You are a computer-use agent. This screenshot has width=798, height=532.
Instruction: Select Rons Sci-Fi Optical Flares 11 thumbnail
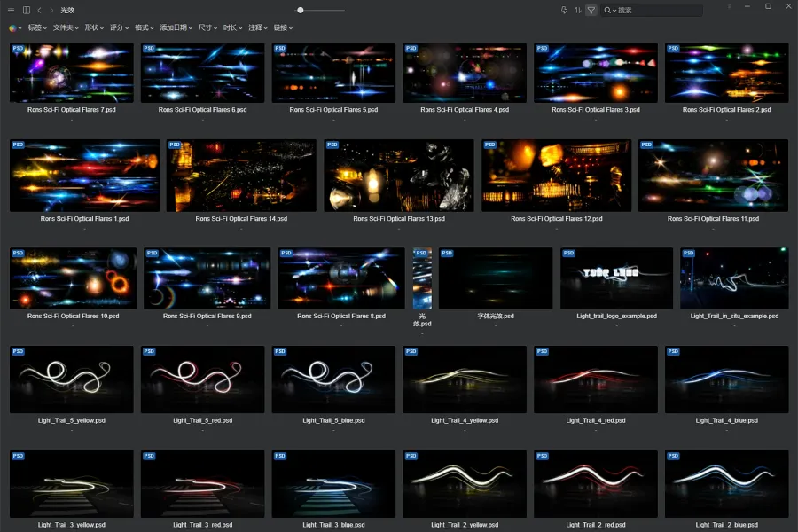[x=713, y=176]
